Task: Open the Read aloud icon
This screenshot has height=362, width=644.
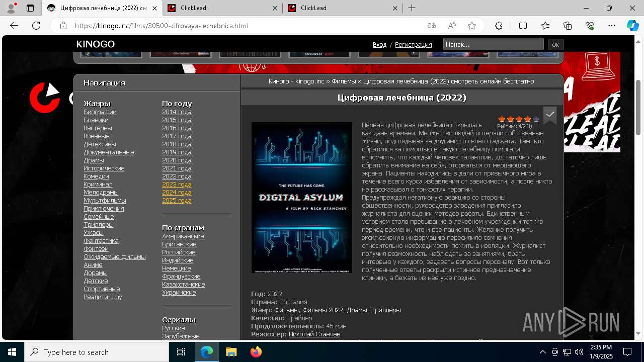Action: coord(452,26)
